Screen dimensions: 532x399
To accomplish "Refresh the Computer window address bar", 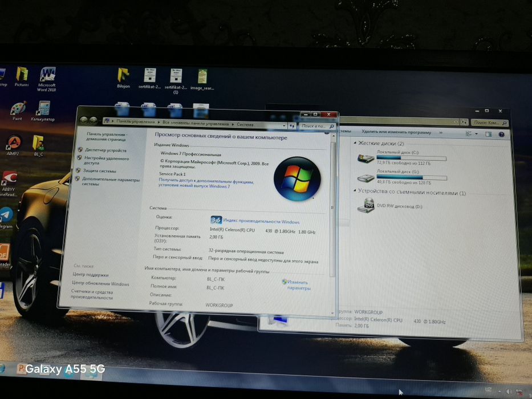I will click(464, 122).
